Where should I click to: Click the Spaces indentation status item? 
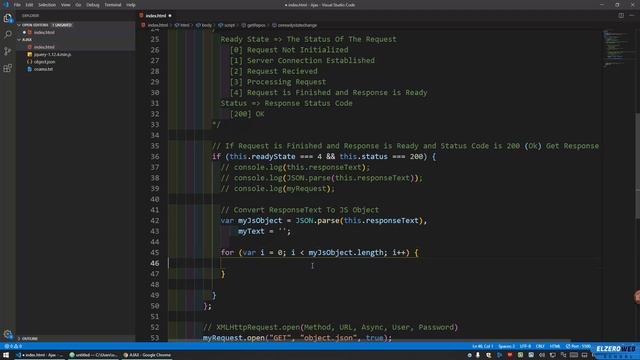click(506, 346)
